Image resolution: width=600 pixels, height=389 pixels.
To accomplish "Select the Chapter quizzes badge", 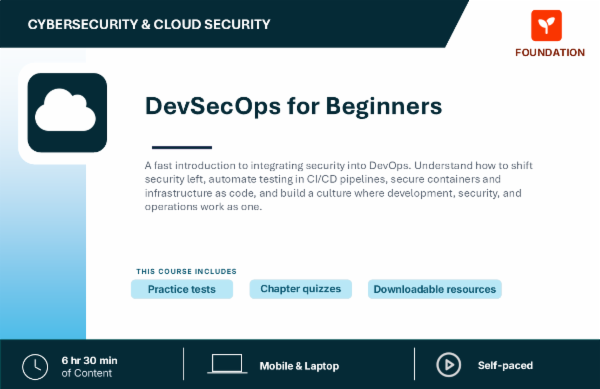I will pyautogui.click(x=301, y=289).
